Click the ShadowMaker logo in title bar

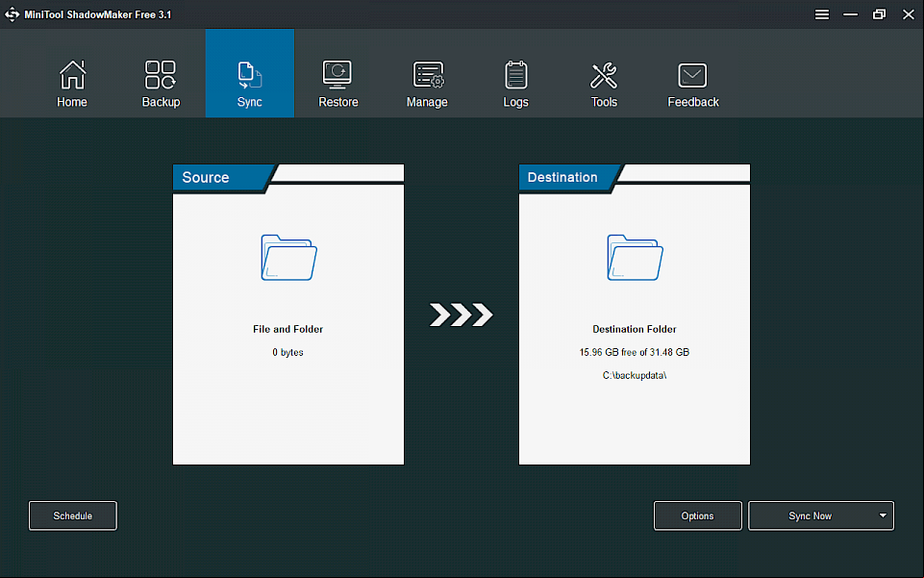pos(12,14)
